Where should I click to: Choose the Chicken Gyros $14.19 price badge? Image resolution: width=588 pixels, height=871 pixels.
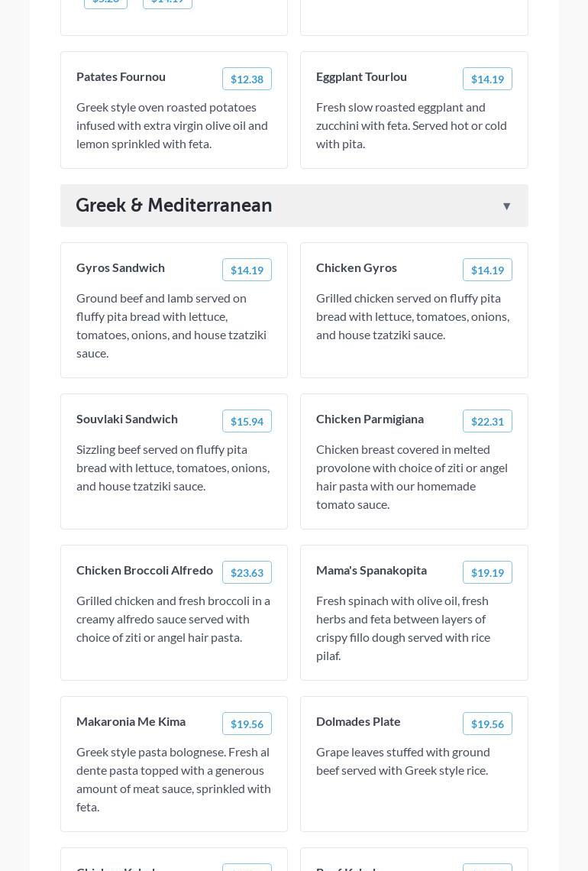click(x=487, y=270)
